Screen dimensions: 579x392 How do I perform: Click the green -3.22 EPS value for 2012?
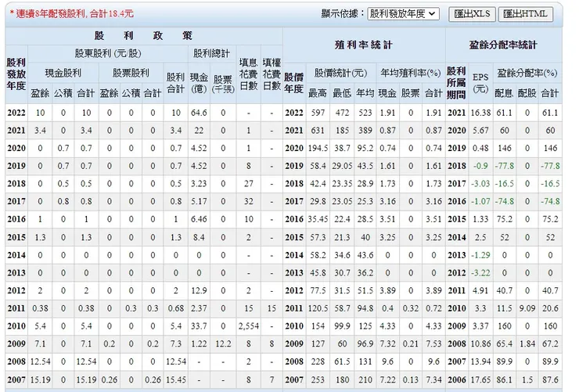tap(480, 273)
